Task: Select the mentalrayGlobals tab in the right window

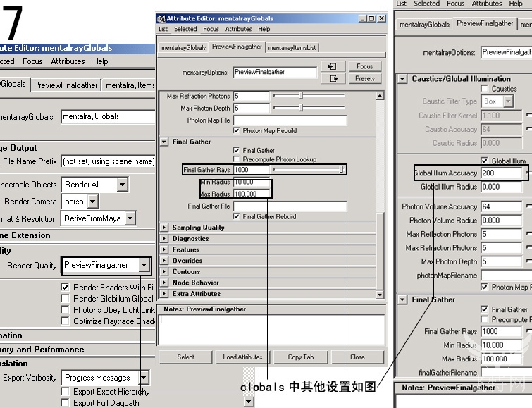Action: (424, 25)
